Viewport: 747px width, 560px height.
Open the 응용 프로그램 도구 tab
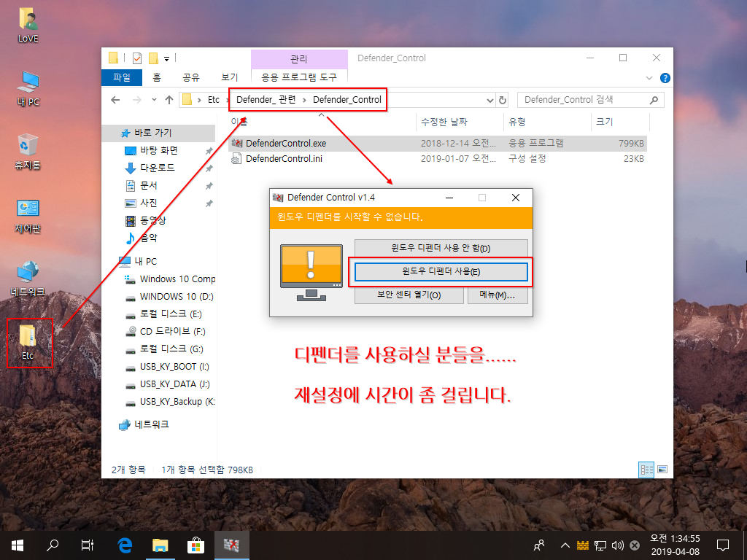pos(298,77)
